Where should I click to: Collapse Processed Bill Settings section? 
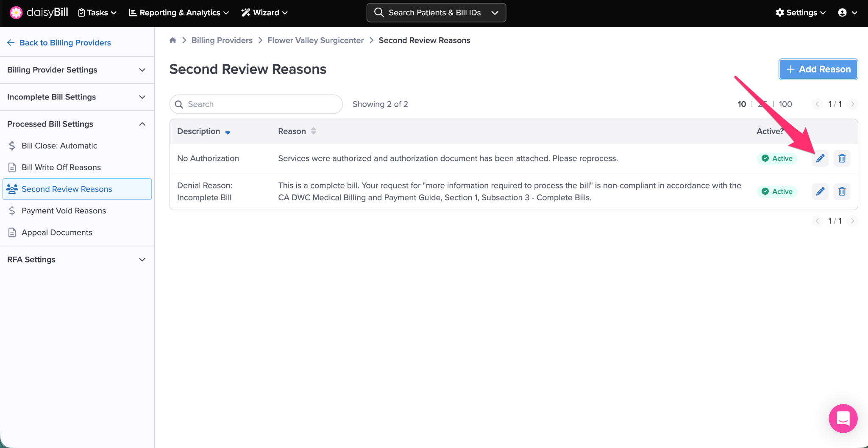tap(77, 124)
